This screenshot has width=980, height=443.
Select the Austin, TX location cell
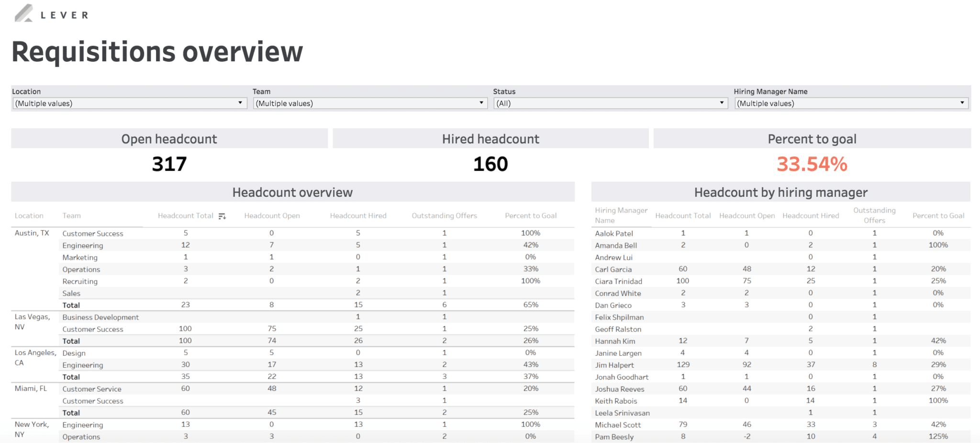point(32,233)
